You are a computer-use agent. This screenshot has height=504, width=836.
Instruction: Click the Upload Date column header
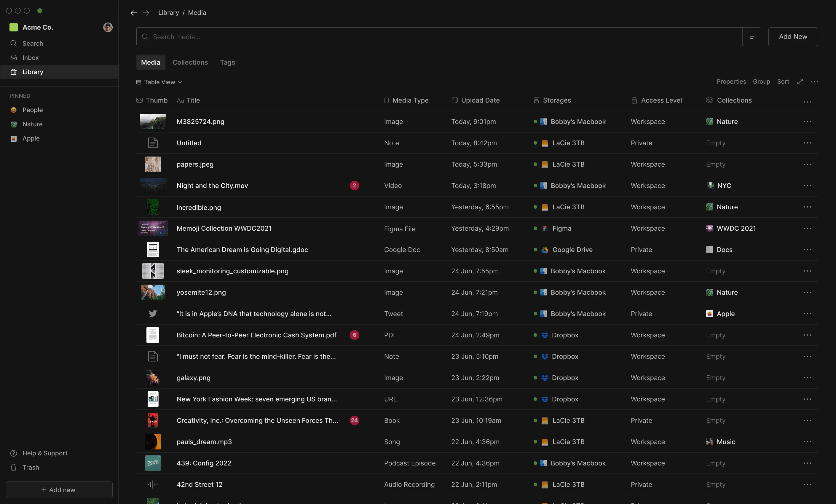[x=475, y=101]
